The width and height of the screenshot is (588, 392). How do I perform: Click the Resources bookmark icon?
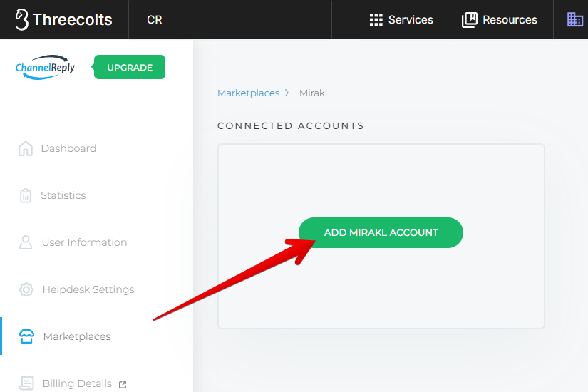470,19
